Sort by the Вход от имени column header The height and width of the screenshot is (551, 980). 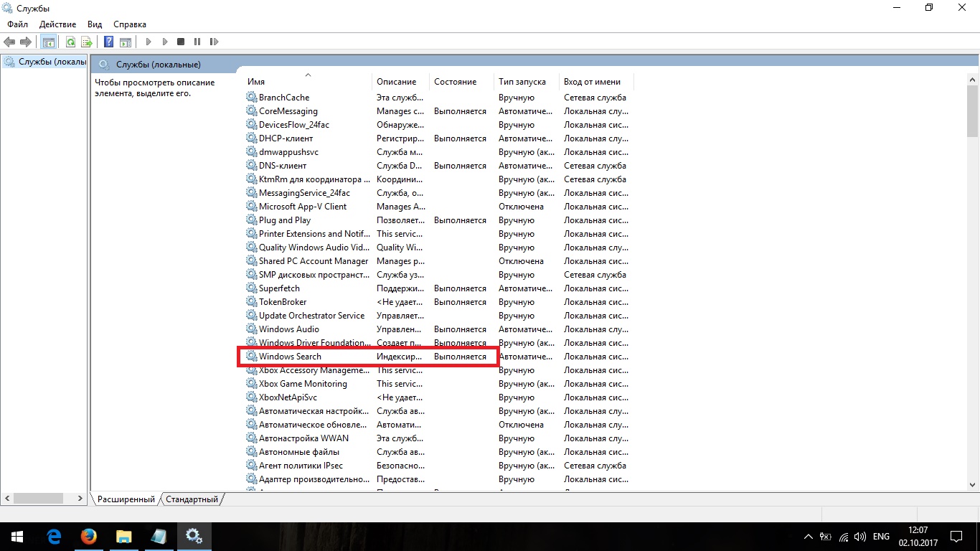pos(595,82)
